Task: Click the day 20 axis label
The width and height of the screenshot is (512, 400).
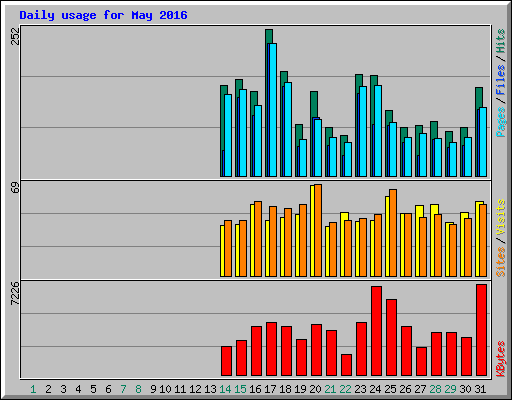Action: pos(315,389)
